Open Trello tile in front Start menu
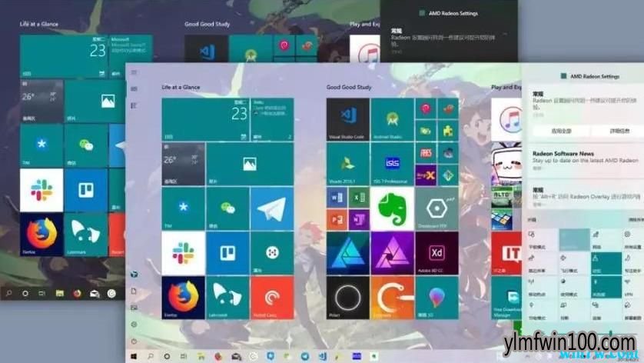The height and width of the screenshot is (363, 644). click(x=227, y=253)
